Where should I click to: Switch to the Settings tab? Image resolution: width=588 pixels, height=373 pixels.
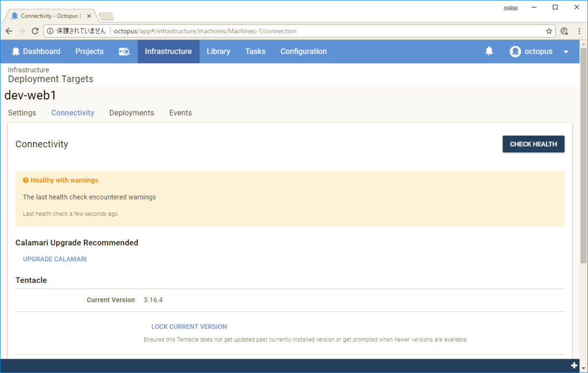pyautogui.click(x=22, y=113)
